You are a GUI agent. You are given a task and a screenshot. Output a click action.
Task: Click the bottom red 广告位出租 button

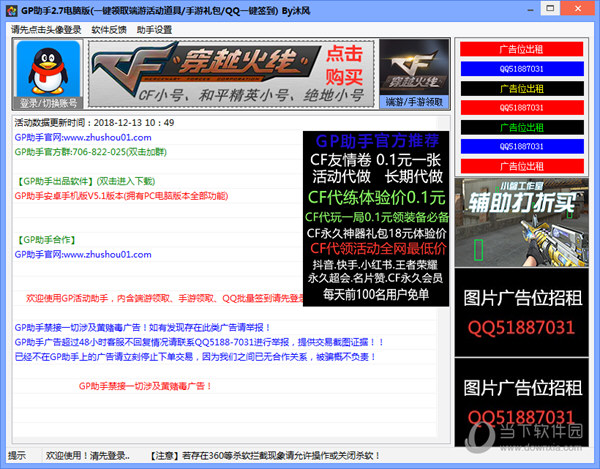pos(522,166)
